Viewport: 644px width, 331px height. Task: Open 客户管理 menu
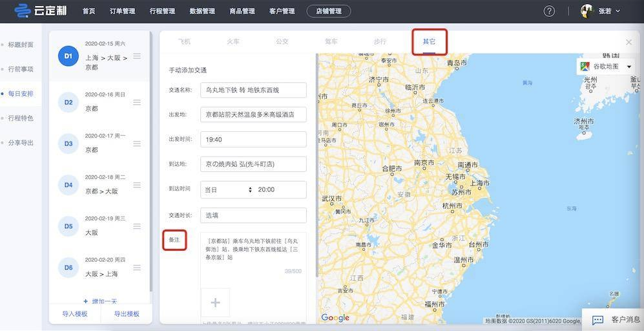[x=282, y=12]
